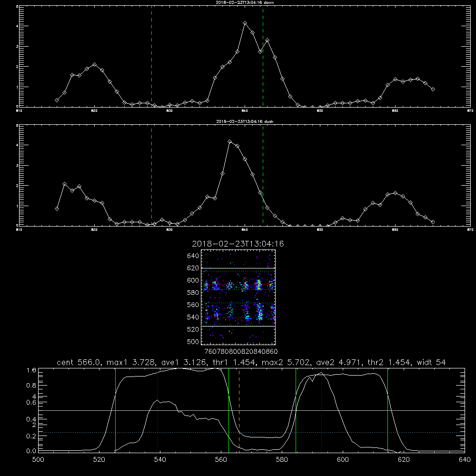Select the red dotted line near 593 in bottom plot
This screenshot has height=476, width=476.
point(321,410)
